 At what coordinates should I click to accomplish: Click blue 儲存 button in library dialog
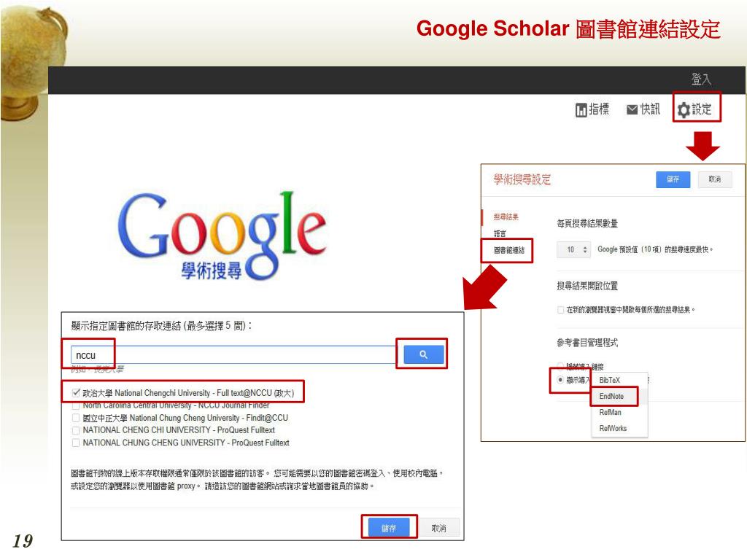point(389,528)
